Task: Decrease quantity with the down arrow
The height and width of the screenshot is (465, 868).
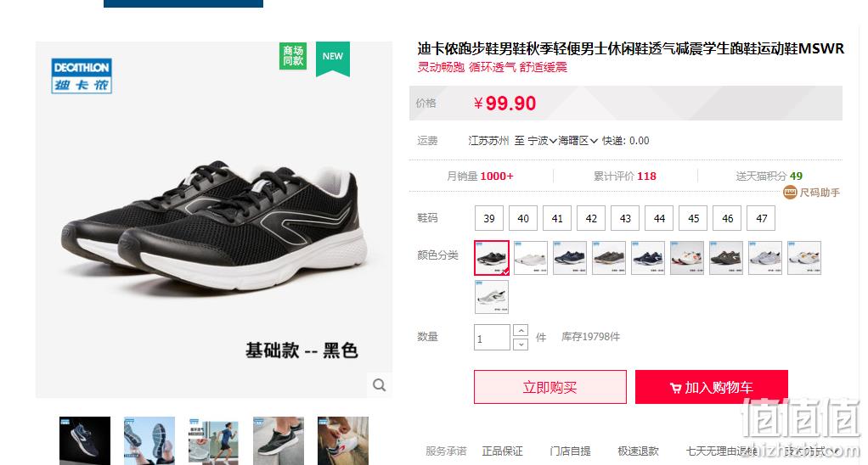Action: [521, 344]
